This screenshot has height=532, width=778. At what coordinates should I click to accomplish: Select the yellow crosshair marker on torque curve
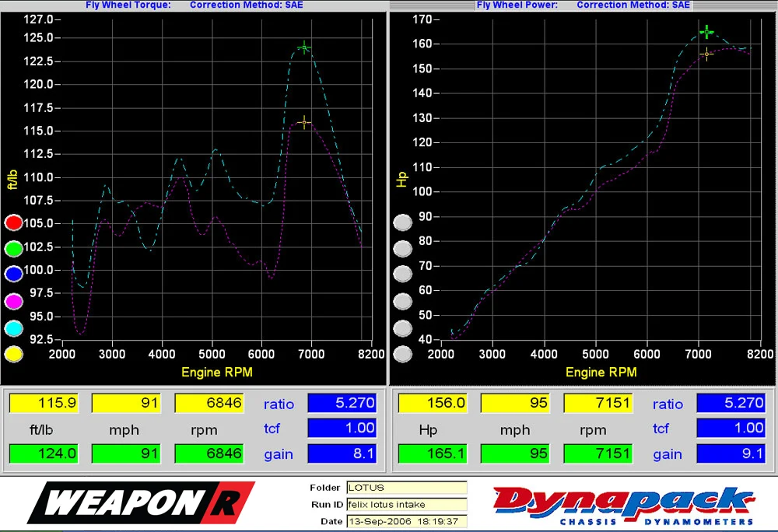pyautogui.click(x=304, y=122)
